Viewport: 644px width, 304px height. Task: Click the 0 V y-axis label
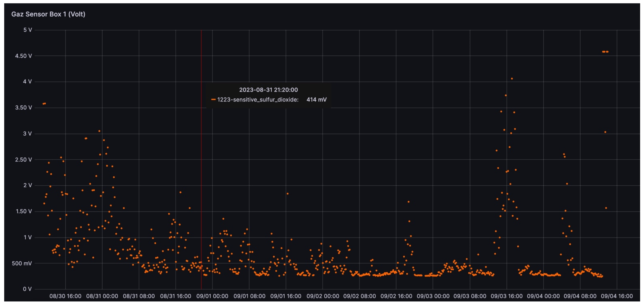(x=27, y=289)
